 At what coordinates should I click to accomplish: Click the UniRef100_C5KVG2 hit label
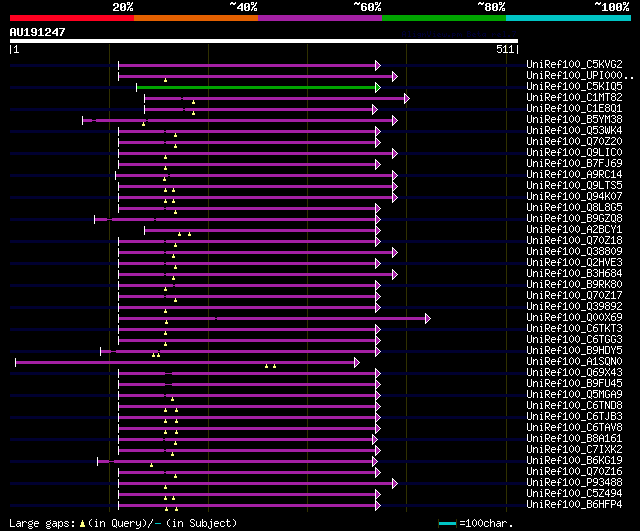[574, 64]
